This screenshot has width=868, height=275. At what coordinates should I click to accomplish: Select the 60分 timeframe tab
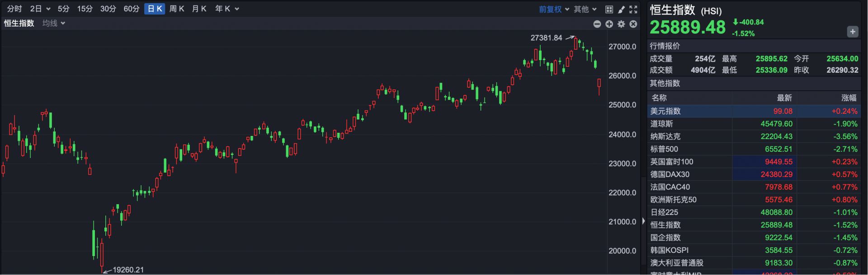point(132,9)
